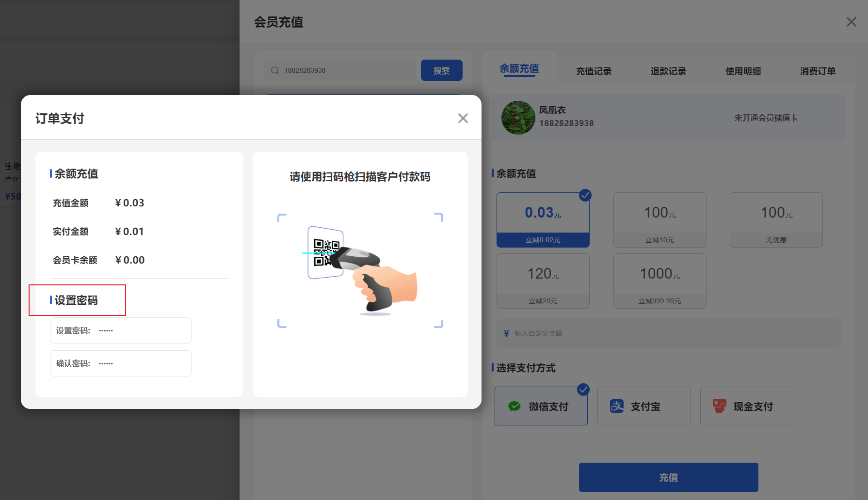Viewport: 868px width, 500px height.
Task: Switch to the 充值记录 tab
Action: pos(594,71)
